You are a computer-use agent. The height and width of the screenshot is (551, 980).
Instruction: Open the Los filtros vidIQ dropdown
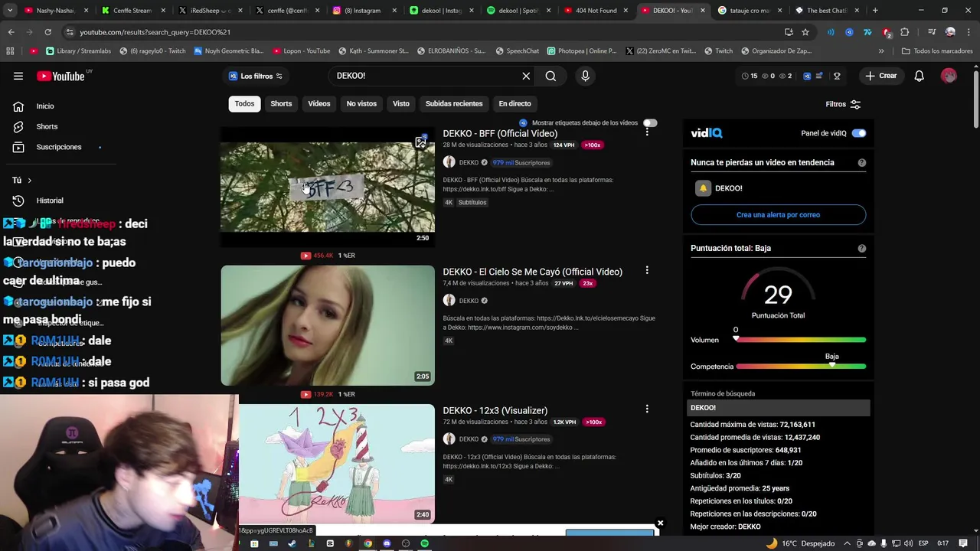pyautogui.click(x=256, y=76)
